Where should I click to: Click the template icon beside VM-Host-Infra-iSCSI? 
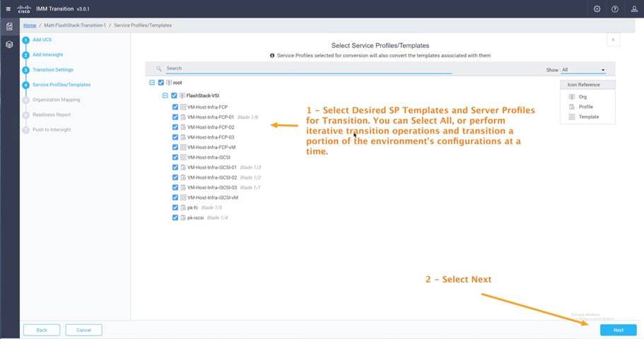click(x=183, y=157)
